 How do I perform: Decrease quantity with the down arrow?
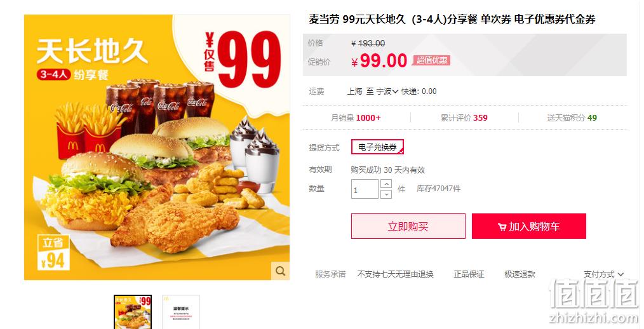(x=386, y=194)
